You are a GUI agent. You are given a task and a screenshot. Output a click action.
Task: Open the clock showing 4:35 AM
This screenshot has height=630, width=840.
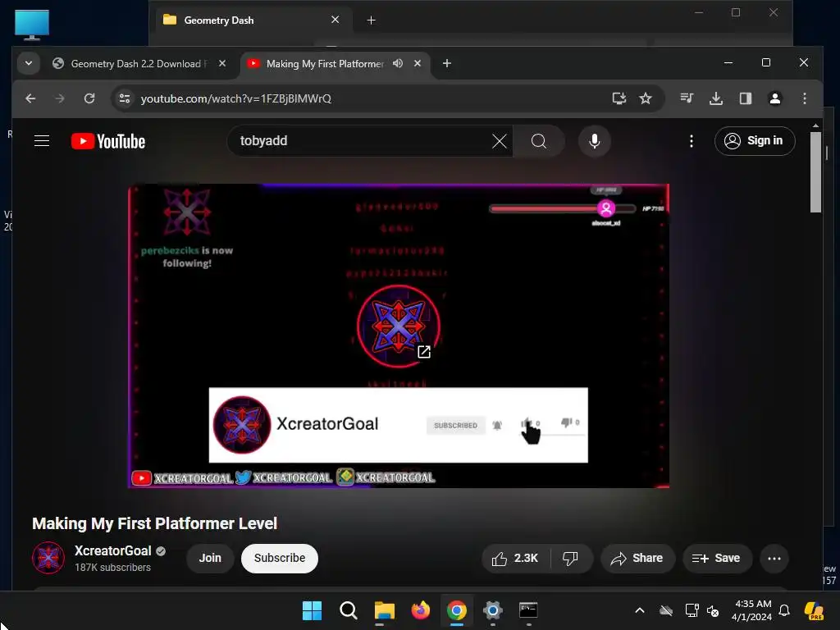[752, 610]
